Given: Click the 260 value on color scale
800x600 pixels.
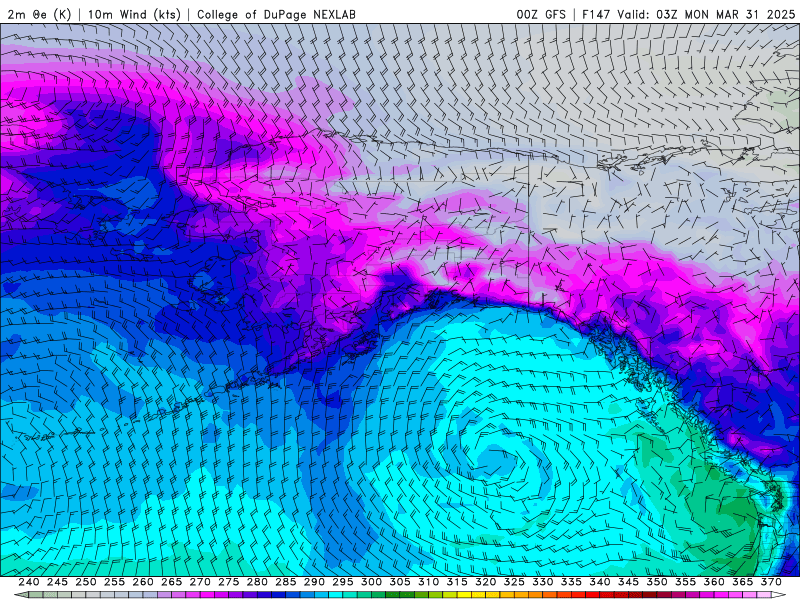Looking at the screenshot, I should click(143, 582).
